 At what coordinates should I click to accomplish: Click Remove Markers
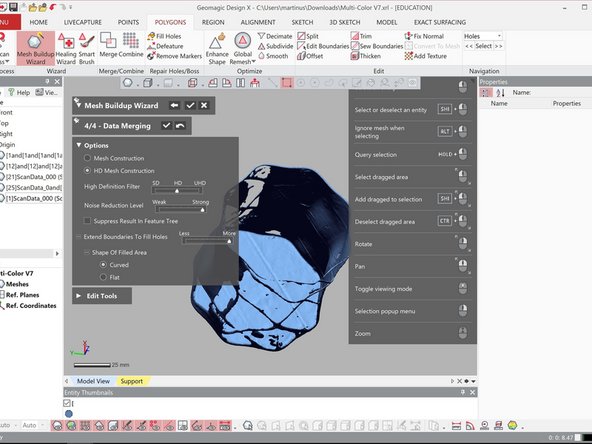174,56
